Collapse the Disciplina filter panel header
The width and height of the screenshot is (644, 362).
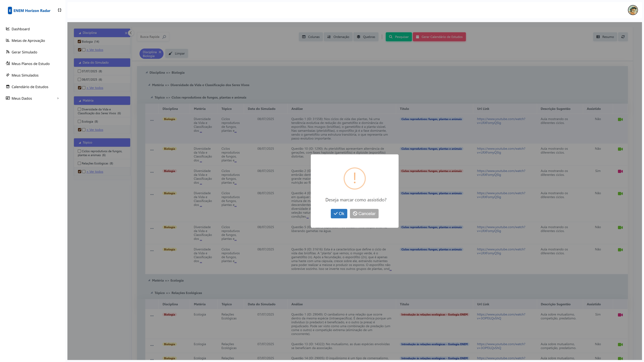(x=80, y=33)
